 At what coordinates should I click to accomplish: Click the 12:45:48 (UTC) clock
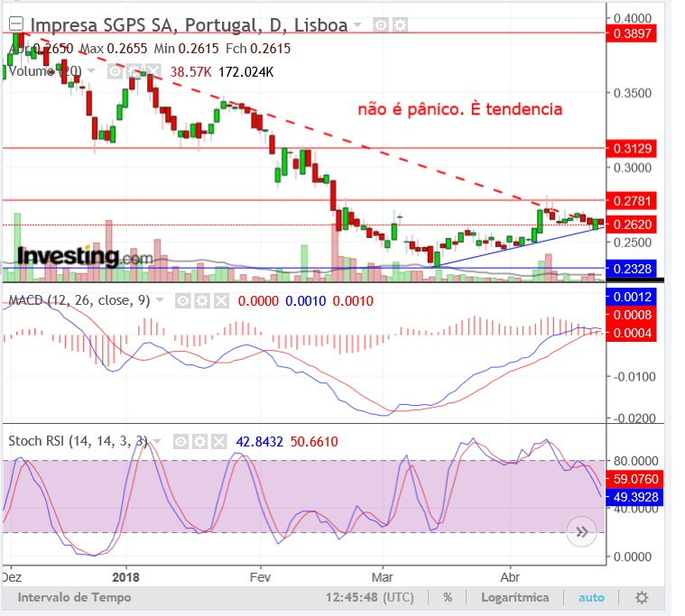tap(370, 597)
